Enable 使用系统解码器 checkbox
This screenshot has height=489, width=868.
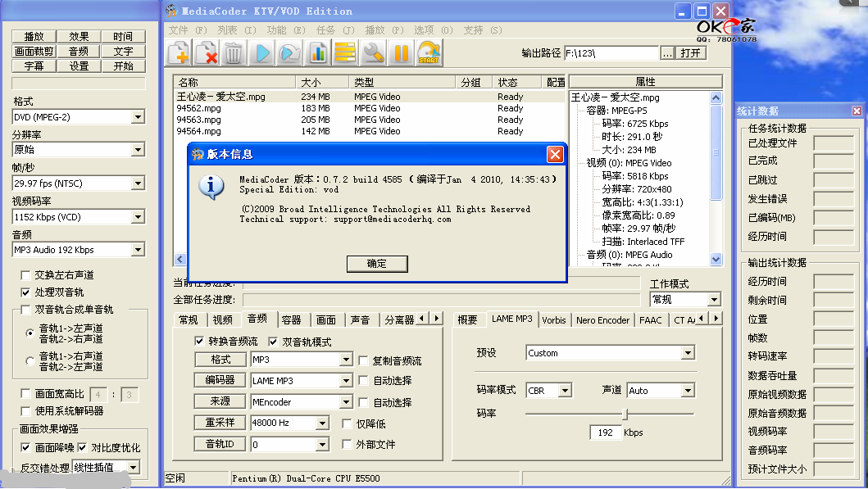point(25,410)
